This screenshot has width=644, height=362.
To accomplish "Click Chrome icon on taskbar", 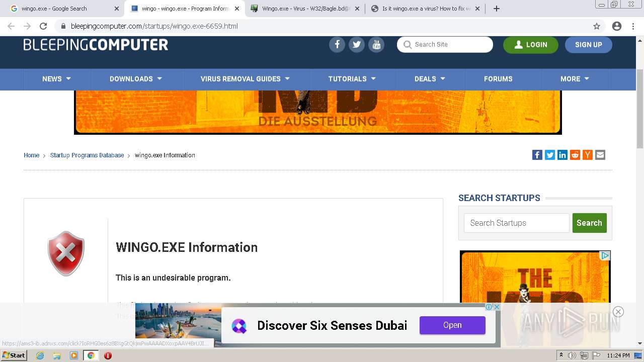I will (x=91, y=355).
